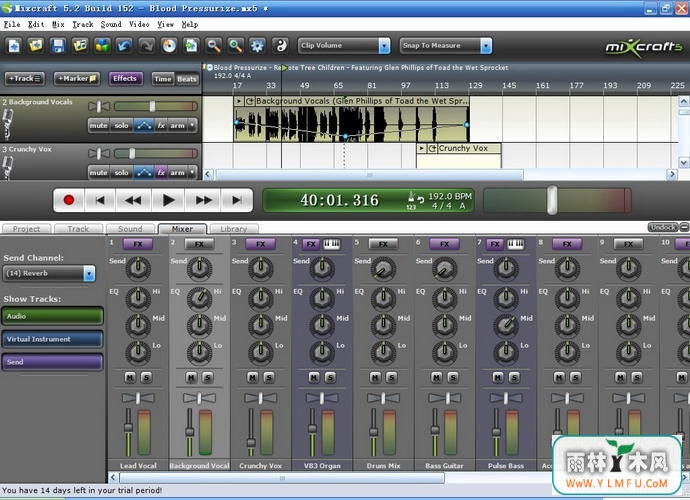This screenshot has width=690, height=500.
Task: Switch to the Sound tab
Action: pyautogui.click(x=130, y=229)
